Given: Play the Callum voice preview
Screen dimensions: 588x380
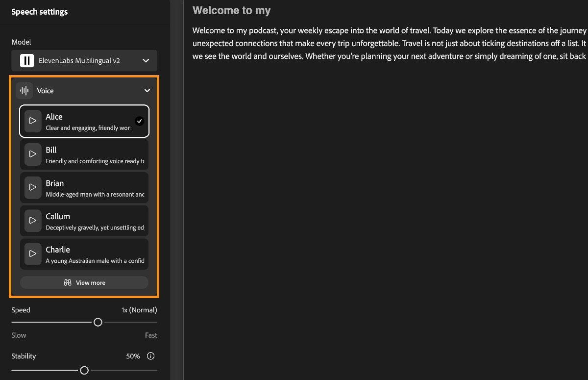Looking at the screenshot, I should [32, 221].
